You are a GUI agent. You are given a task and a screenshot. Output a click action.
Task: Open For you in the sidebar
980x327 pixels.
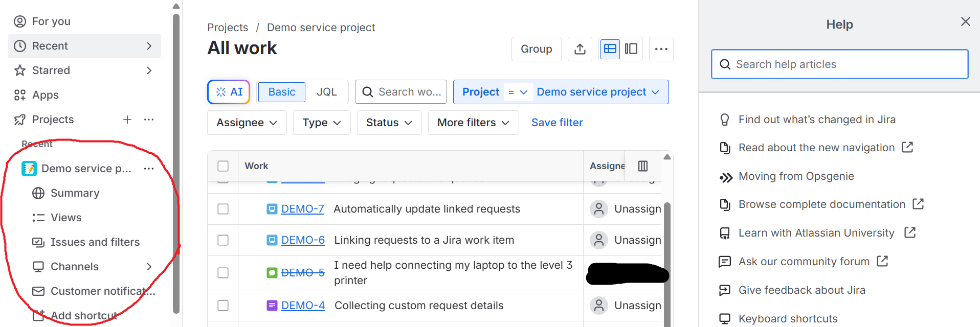(84, 21)
